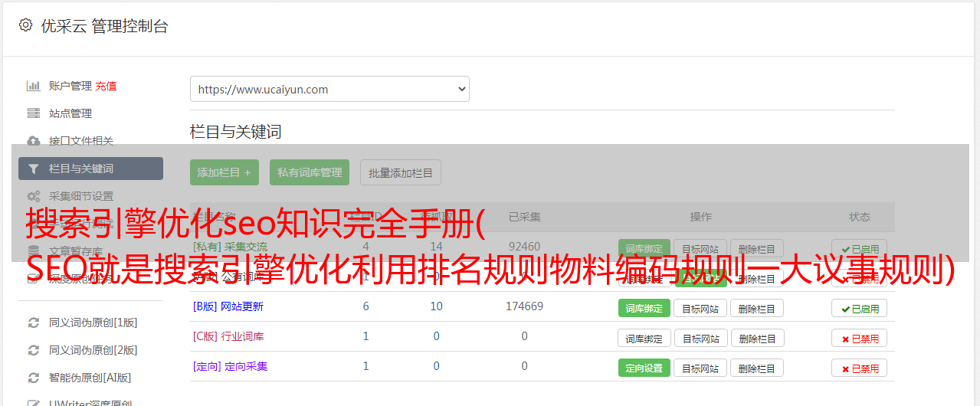Toggle 已启用 status for 网站更新 row

860,308
